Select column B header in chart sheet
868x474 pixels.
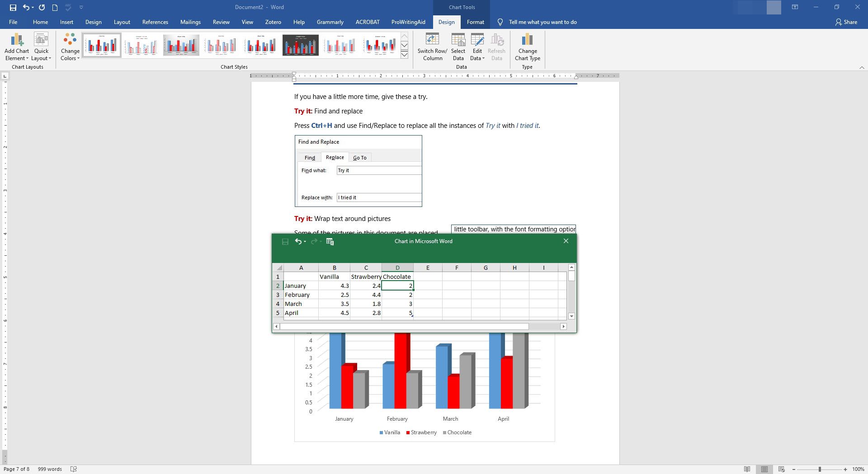tap(334, 268)
